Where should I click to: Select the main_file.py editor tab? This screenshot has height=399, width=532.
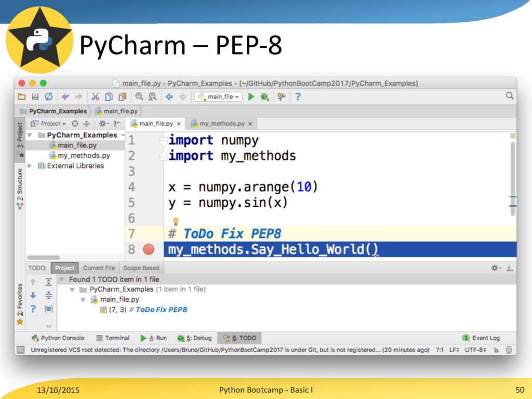[156, 124]
